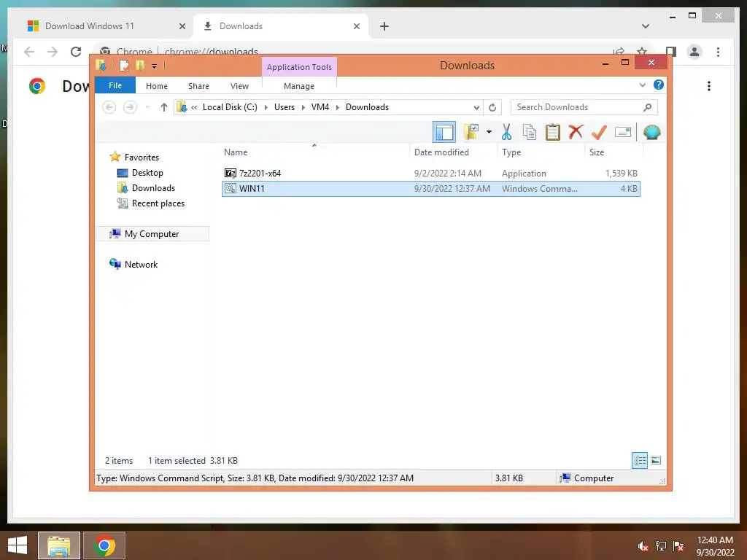Select the WIN11 command script file
Screen dimensions: 747x560
(x=430, y=189)
